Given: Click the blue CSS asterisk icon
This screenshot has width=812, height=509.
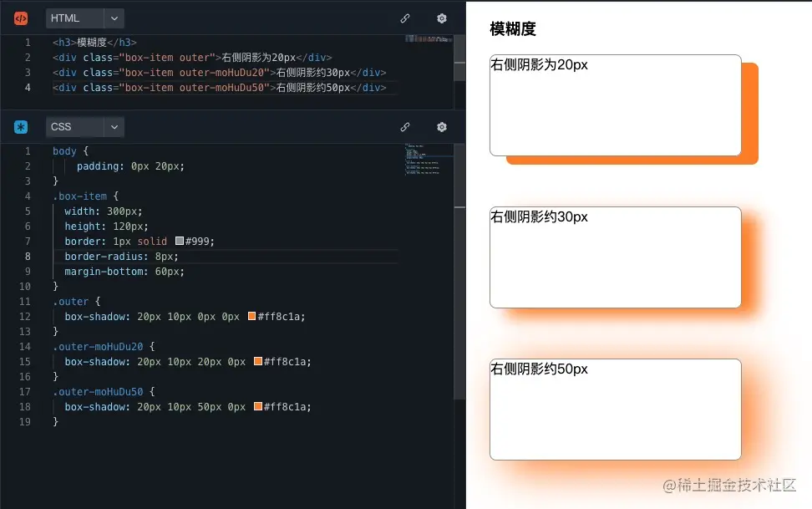Looking at the screenshot, I should (x=21, y=127).
